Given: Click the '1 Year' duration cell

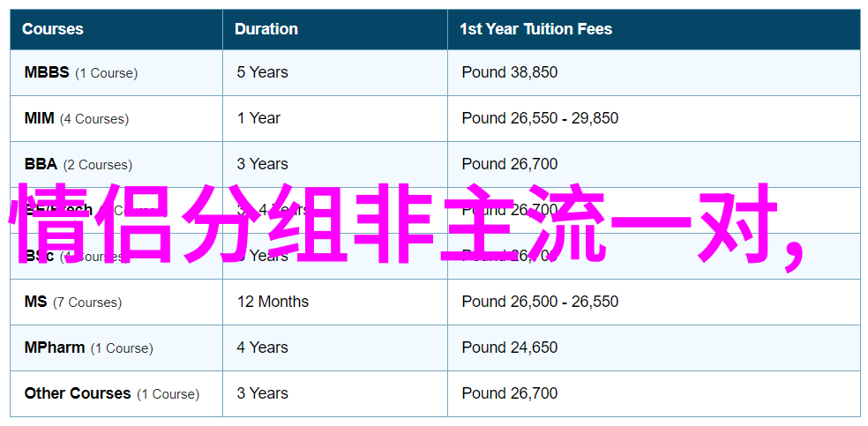Looking at the screenshot, I should point(258,118).
